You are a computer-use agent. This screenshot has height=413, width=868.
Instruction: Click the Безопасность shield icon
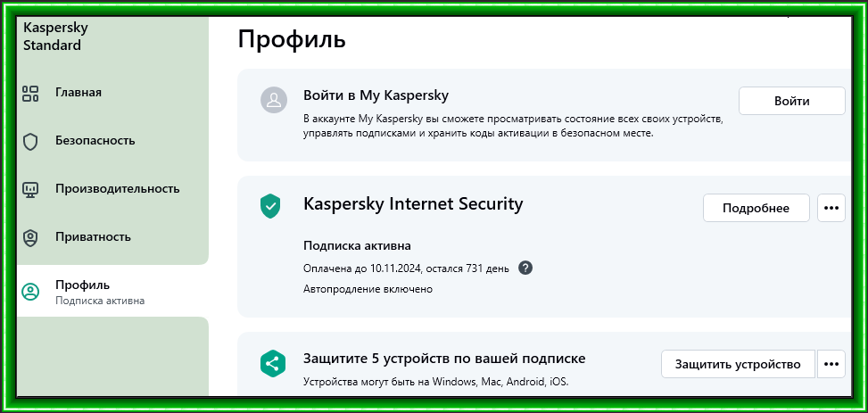pyautogui.click(x=30, y=142)
